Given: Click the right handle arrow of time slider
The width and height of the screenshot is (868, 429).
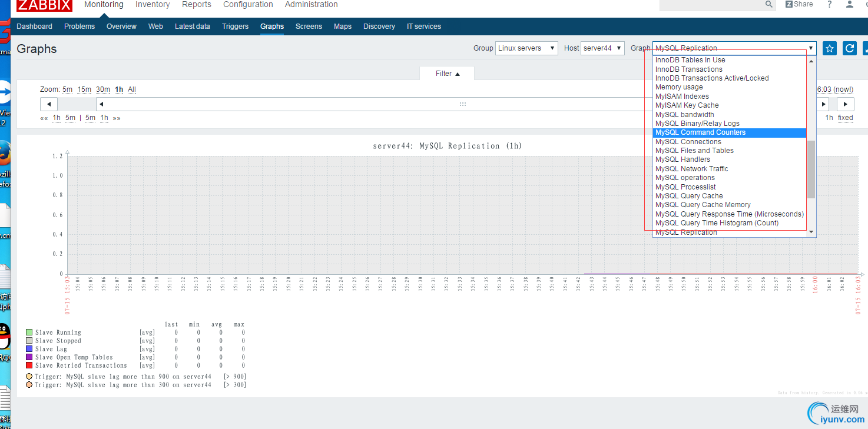Looking at the screenshot, I should pyautogui.click(x=823, y=104).
